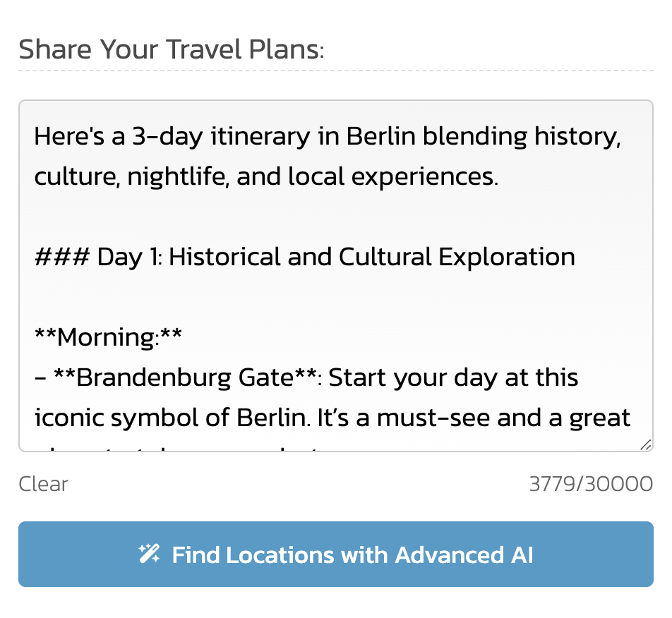Click the blue AI search button's label text
Image resolution: width=672 pixels, height=618 pixels.
click(x=353, y=555)
